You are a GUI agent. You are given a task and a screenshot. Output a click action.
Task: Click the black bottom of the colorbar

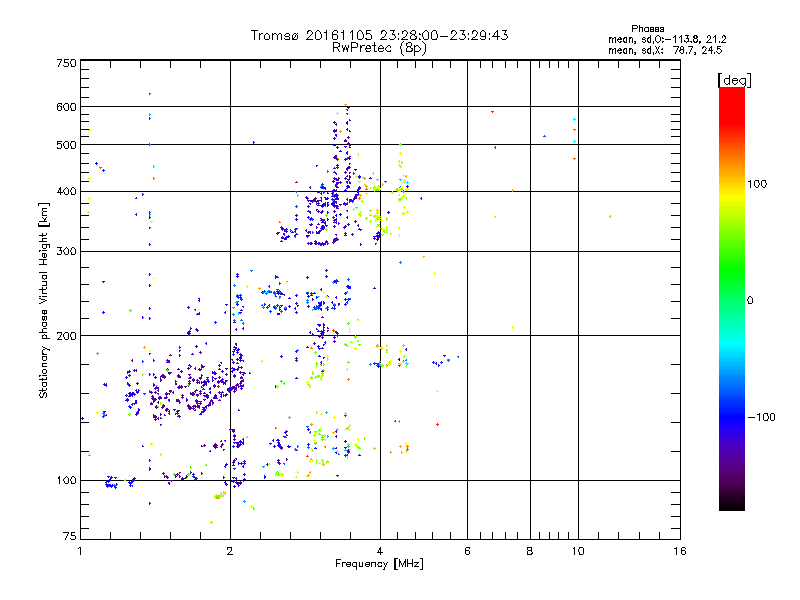click(x=732, y=503)
